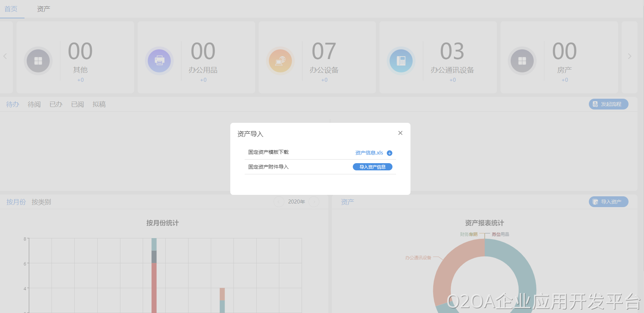644x313 pixels.
Task: Click the download icon beside 资产信息.xls
Action: pyautogui.click(x=390, y=153)
